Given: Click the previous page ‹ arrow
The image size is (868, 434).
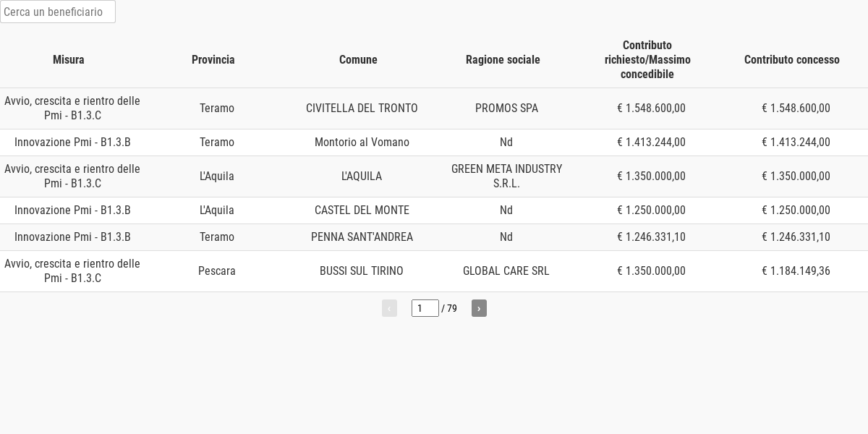Looking at the screenshot, I should click(389, 308).
